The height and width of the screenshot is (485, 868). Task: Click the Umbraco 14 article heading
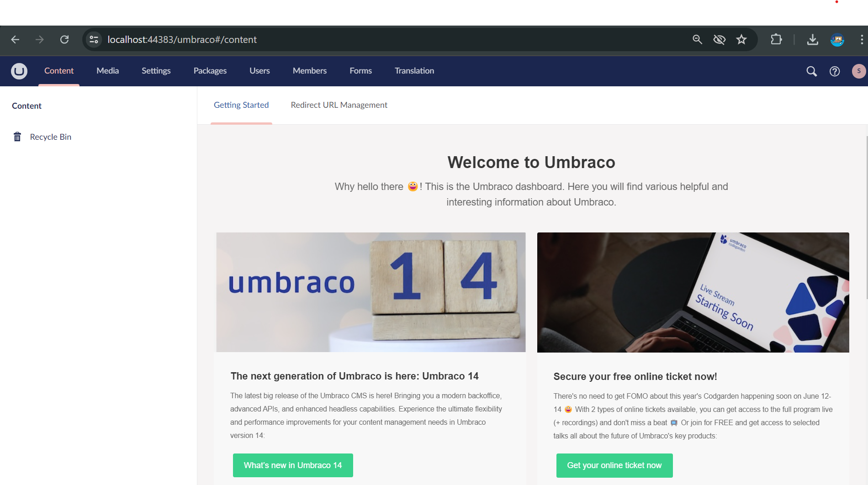[355, 376]
